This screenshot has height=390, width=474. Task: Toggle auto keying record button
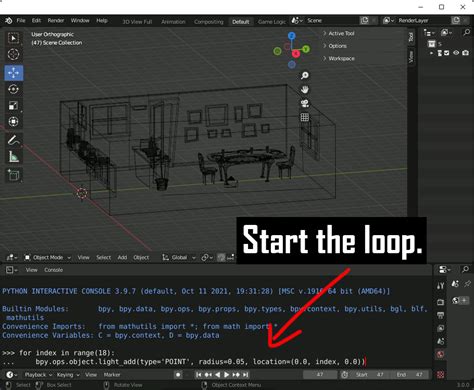pyautogui.click(x=178, y=375)
